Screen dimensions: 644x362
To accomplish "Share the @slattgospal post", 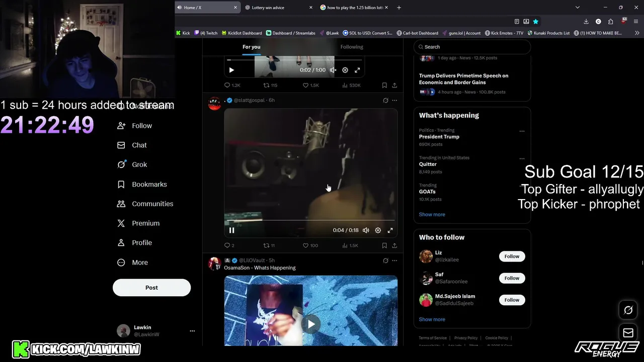I will click(x=394, y=245).
